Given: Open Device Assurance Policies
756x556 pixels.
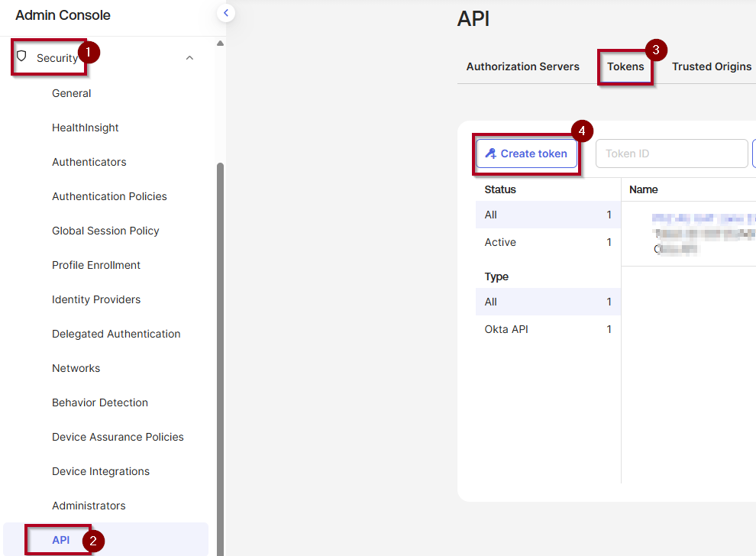Looking at the screenshot, I should click(118, 437).
